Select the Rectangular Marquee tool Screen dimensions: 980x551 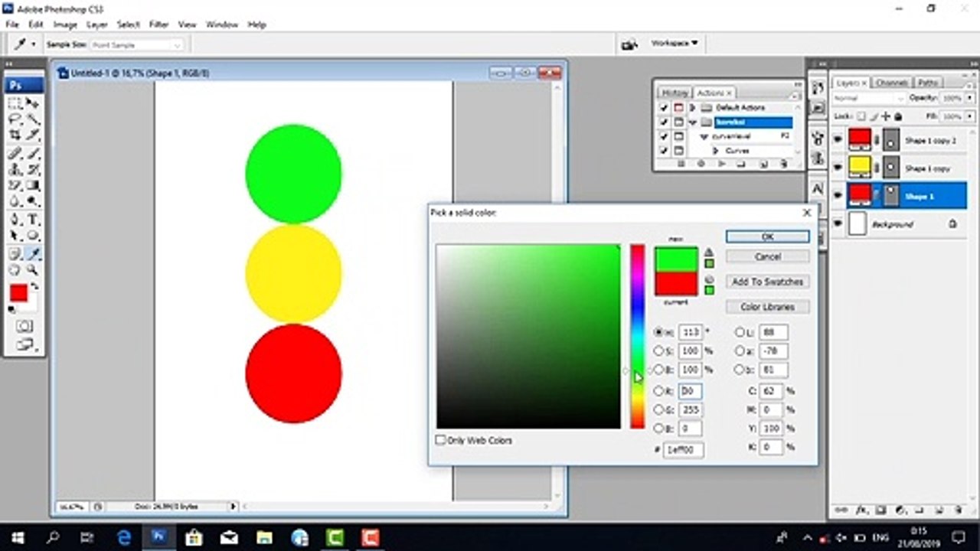tap(15, 103)
